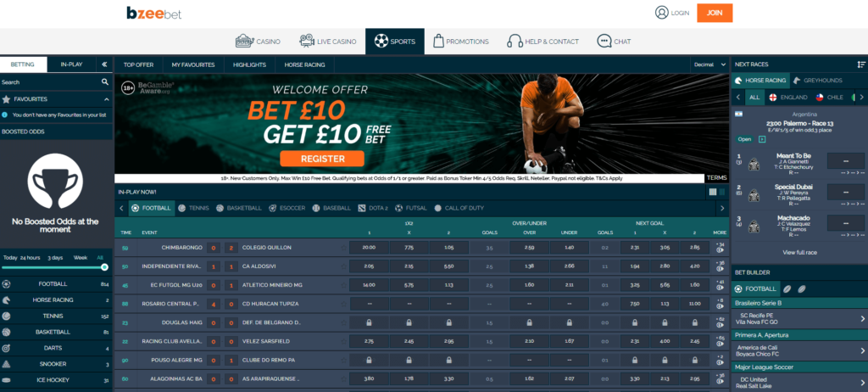
Task: Open more markets for Chimbarongo match
Action: (720, 247)
